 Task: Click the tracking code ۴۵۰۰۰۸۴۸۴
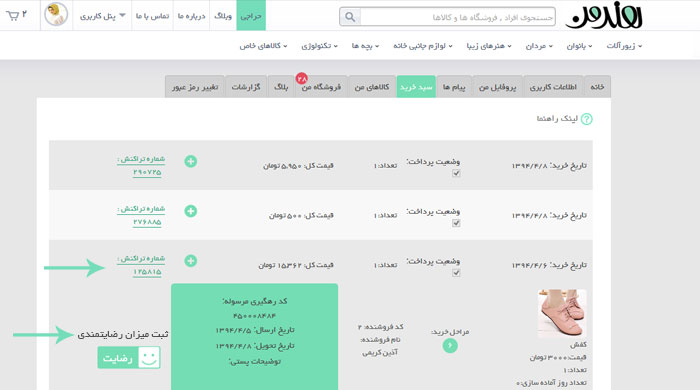[x=254, y=316]
